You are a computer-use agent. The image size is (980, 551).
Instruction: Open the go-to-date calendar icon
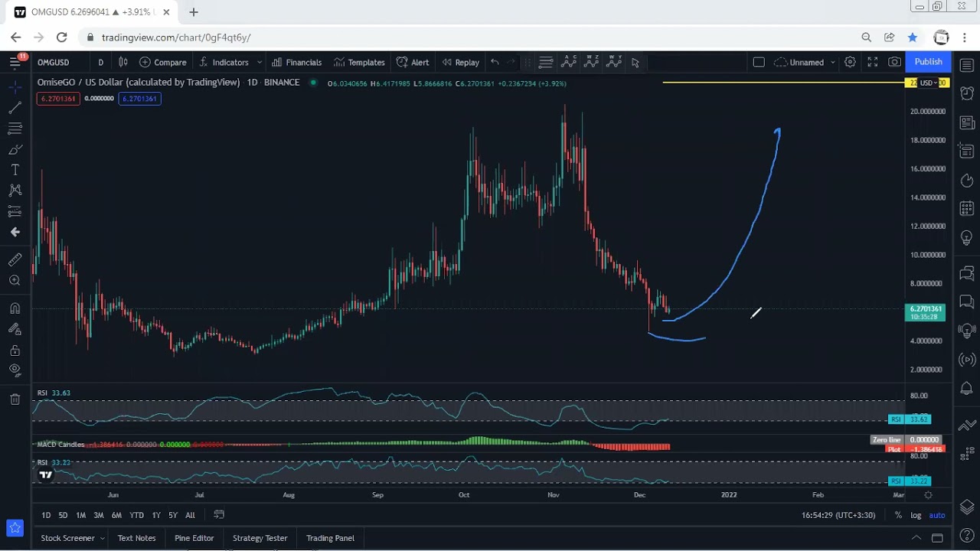pyautogui.click(x=219, y=515)
